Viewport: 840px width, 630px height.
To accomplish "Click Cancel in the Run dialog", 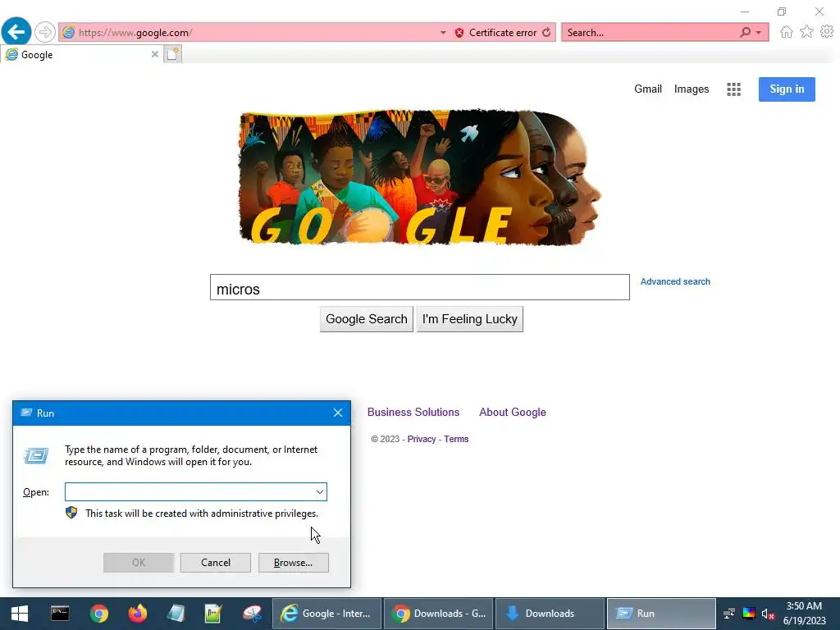I will click(x=216, y=563).
